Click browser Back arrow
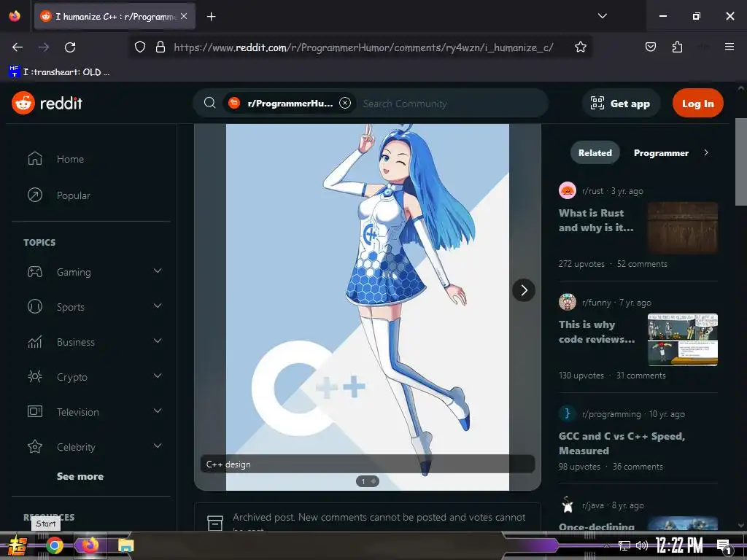 [x=18, y=47]
